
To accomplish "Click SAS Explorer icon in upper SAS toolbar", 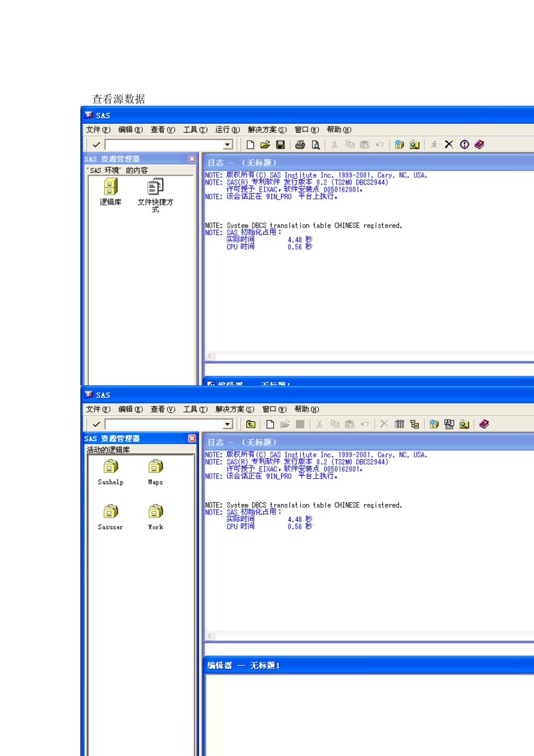I will click(x=414, y=145).
